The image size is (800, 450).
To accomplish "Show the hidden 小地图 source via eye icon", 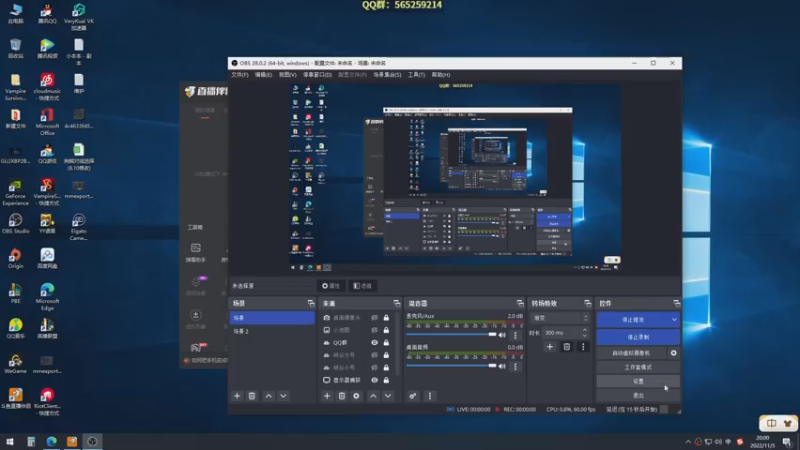I will [x=374, y=330].
